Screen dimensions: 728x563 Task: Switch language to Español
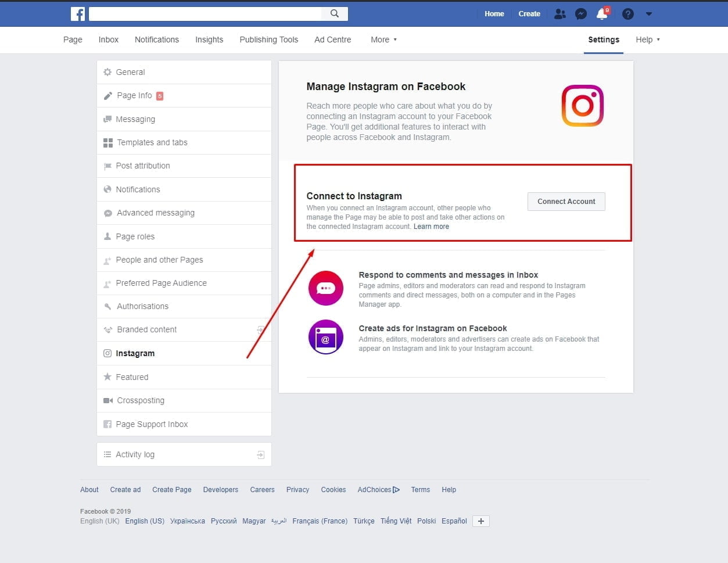454,521
